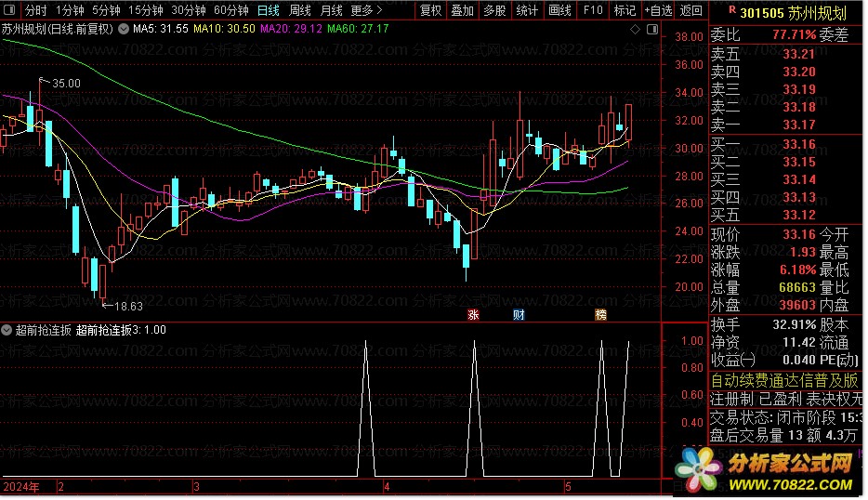The height and width of the screenshot is (500, 868).
Task: Click the 现价 33.16 value
Action: pos(799,234)
